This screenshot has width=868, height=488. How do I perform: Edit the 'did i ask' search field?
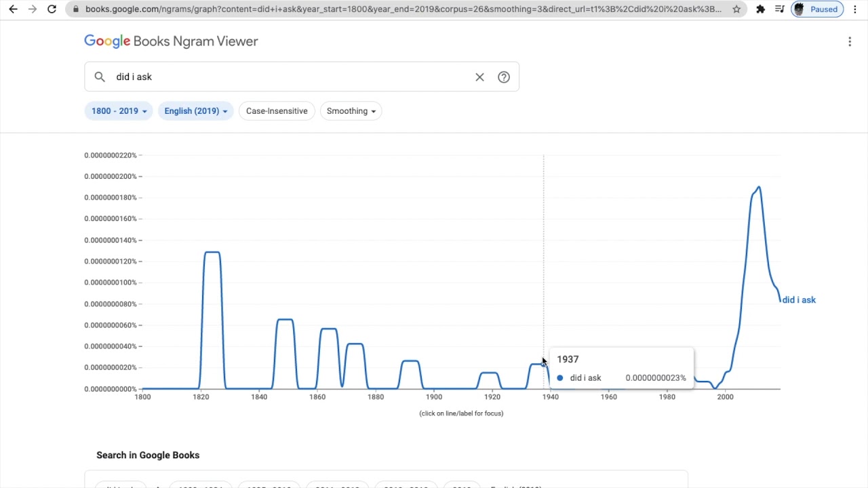[x=292, y=77]
